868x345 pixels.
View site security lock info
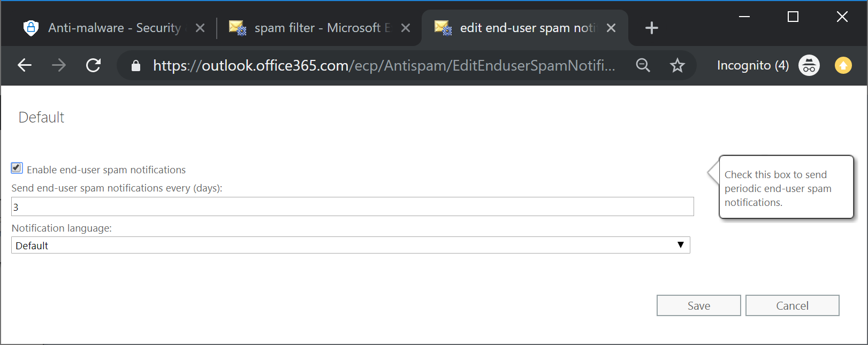pyautogui.click(x=136, y=65)
